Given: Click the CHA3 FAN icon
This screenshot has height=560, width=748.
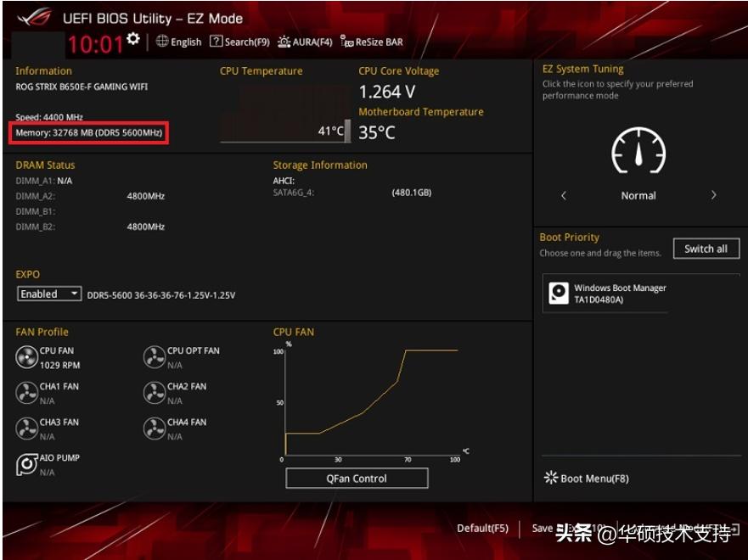Looking at the screenshot, I should pyautogui.click(x=26, y=429).
